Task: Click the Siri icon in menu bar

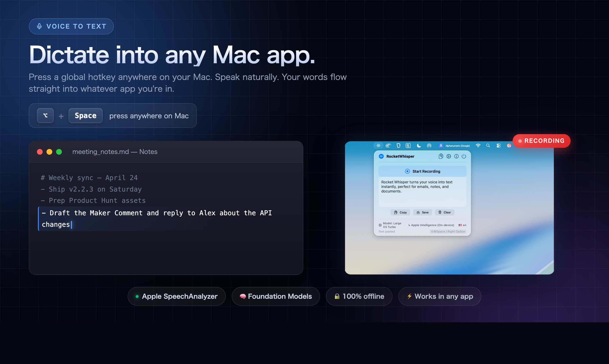Action: (x=509, y=146)
